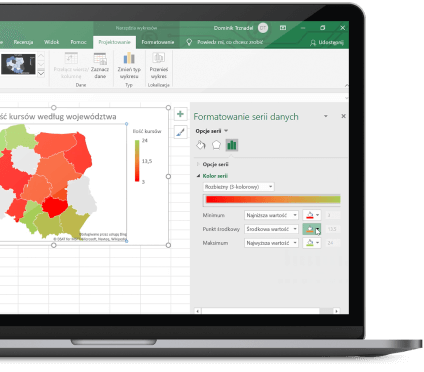Image resolution: width=424 pixels, height=372 pixels.
Task: Open chart elements with the green plus button
Action: (x=180, y=114)
